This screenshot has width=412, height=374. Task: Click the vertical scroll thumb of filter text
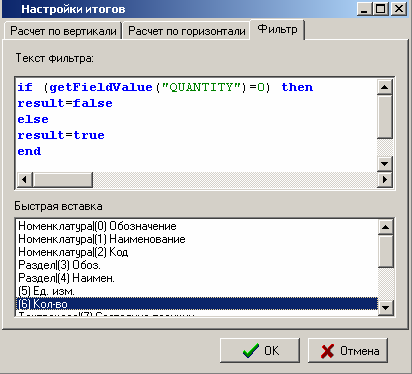(x=385, y=117)
